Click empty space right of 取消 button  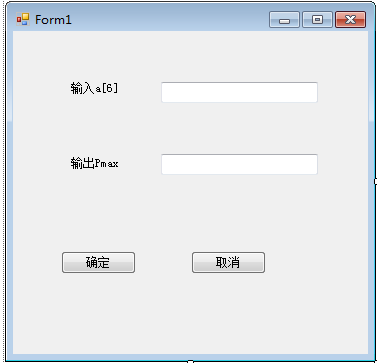click(x=317, y=263)
